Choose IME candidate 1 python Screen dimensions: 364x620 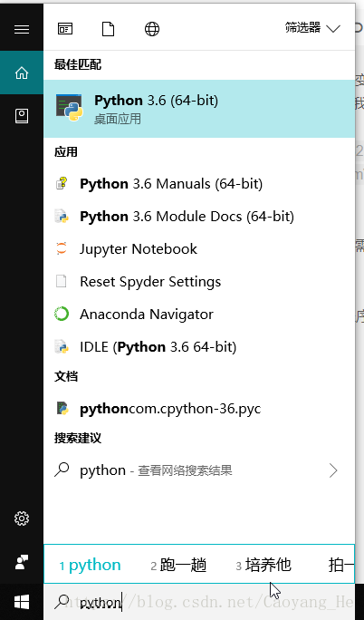coord(91,565)
